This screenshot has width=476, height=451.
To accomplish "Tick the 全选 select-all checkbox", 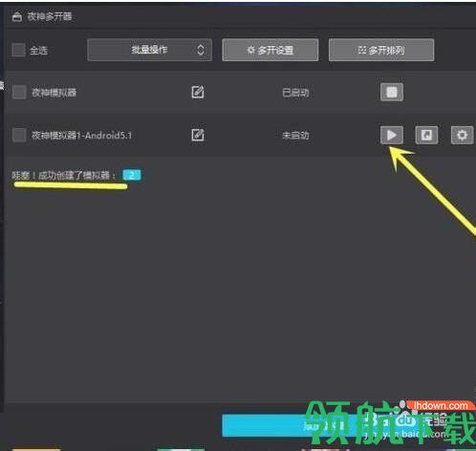I will pyautogui.click(x=18, y=50).
